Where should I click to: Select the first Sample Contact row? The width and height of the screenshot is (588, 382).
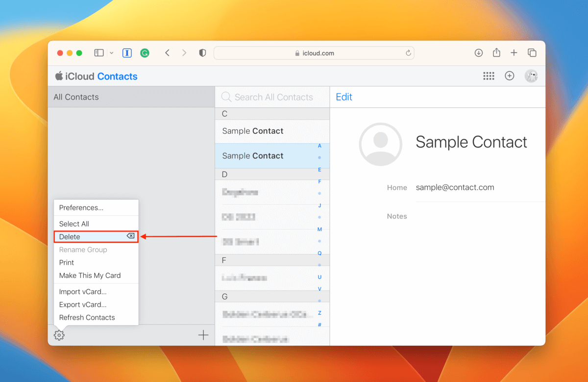point(272,131)
